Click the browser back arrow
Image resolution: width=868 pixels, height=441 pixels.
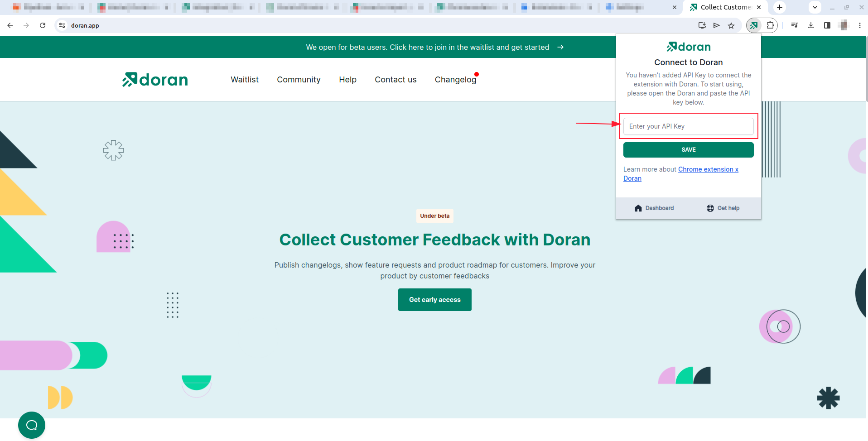click(10, 25)
